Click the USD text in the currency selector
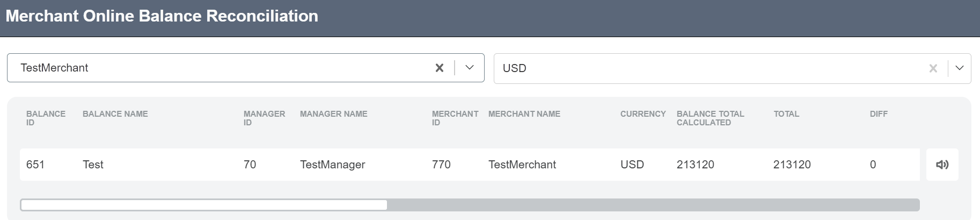Screen dimensions: 980x220 tap(514, 68)
